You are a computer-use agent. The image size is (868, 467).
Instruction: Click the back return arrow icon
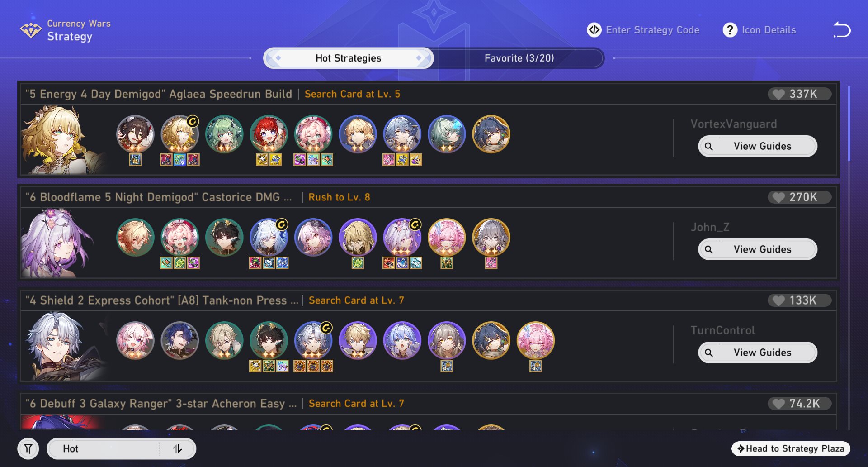(x=842, y=30)
